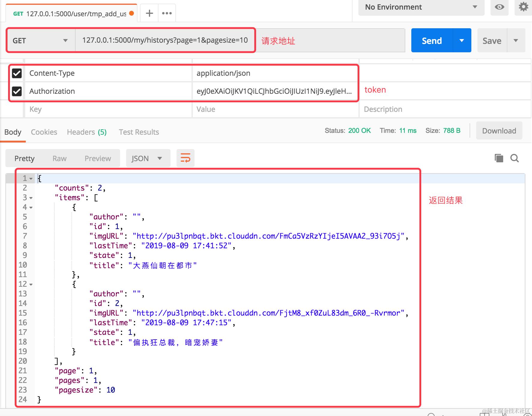Open a new request tab with plus icon
532x416 pixels.
(x=149, y=13)
